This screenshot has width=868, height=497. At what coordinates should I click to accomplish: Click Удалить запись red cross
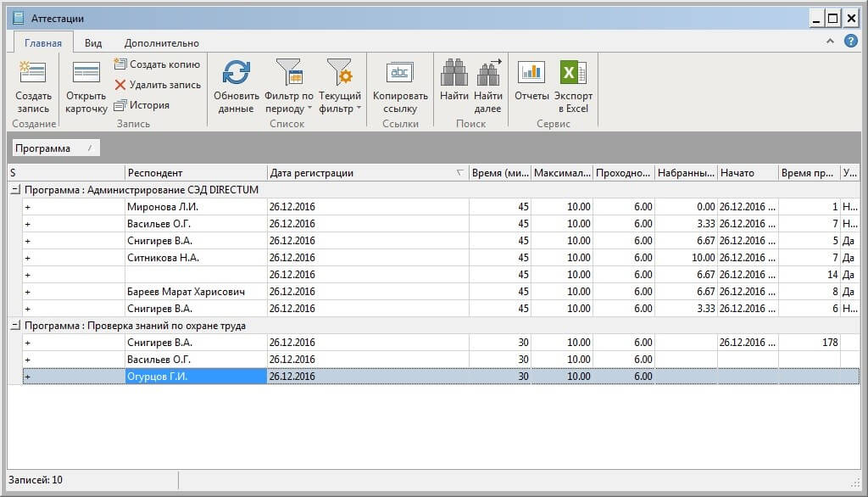tap(120, 85)
